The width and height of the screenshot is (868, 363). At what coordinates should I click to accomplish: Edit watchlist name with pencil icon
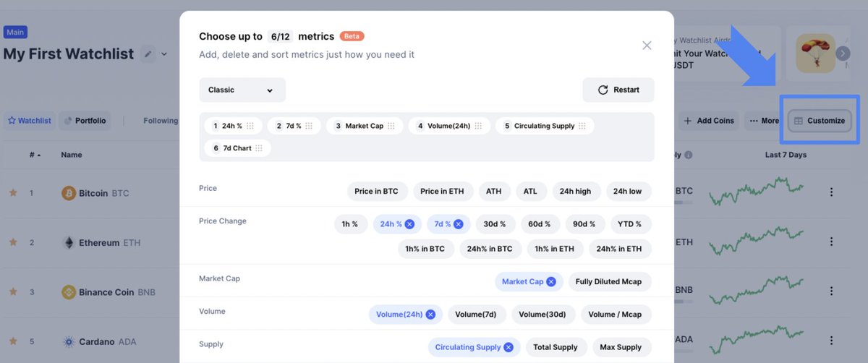[x=148, y=54]
